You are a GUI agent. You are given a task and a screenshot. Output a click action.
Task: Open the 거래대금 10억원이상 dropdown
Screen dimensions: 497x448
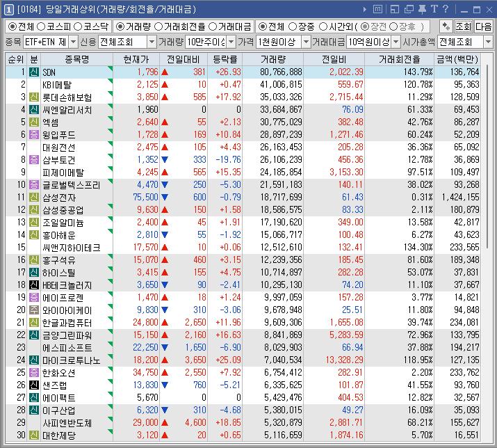pyautogui.click(x=396, y=42)
